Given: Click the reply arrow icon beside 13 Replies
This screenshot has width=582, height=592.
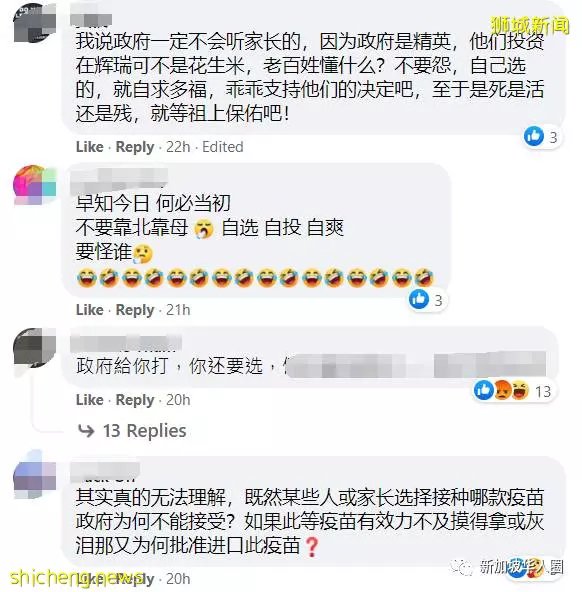Looking at the screenshot, I should tap(86, 431).
